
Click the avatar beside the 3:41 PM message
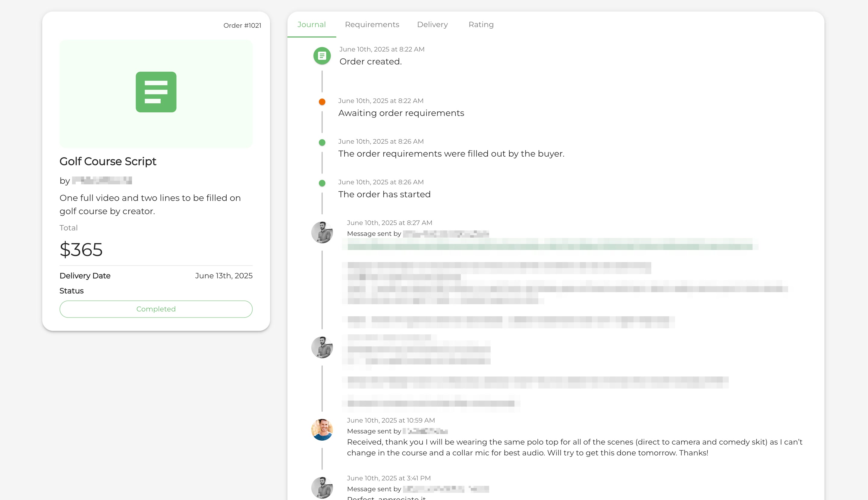point(322,488)
